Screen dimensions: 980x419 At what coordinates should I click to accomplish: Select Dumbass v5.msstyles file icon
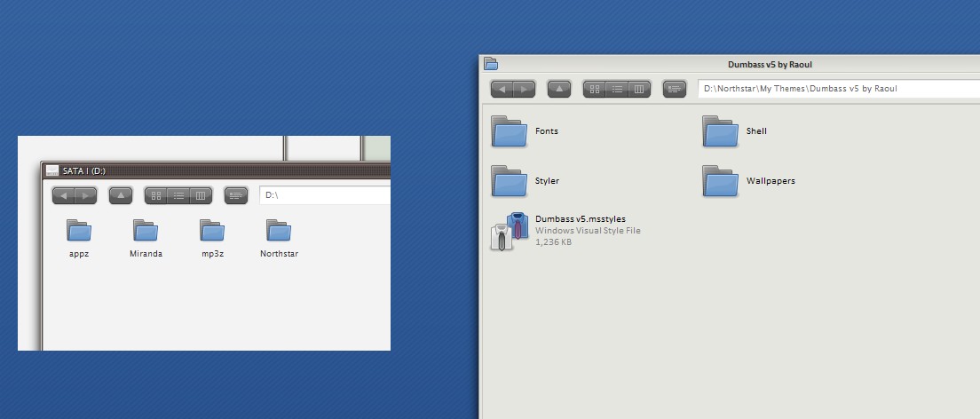[510, 232]
